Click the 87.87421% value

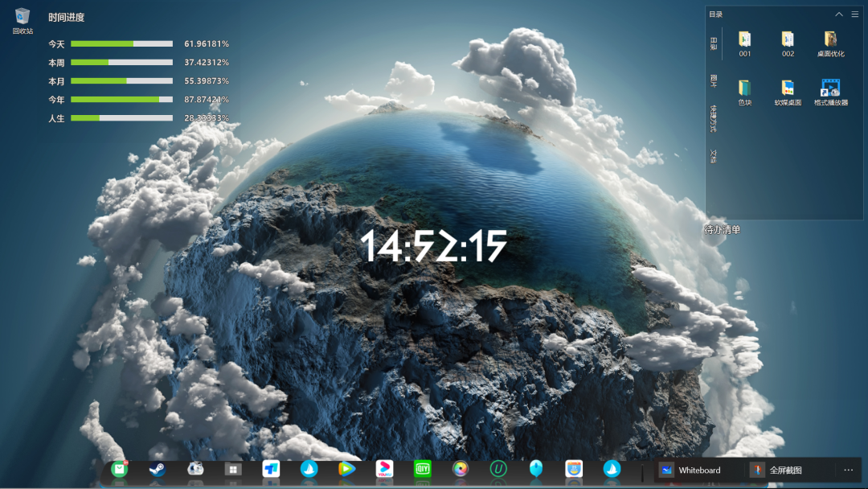click(207, 100)
